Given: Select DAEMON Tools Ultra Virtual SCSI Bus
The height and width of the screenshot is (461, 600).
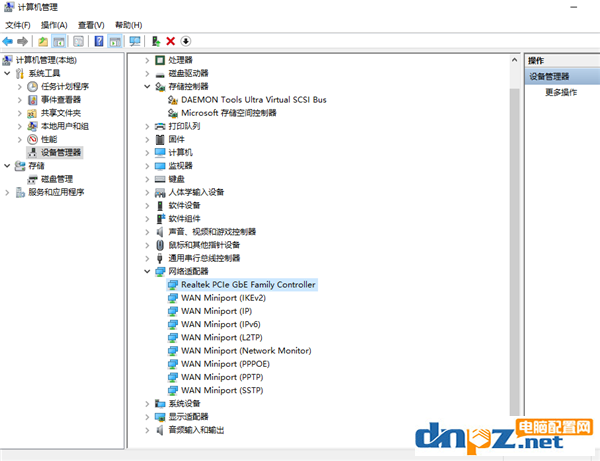Looking at the screenshot, I should [x=254, y=100].
